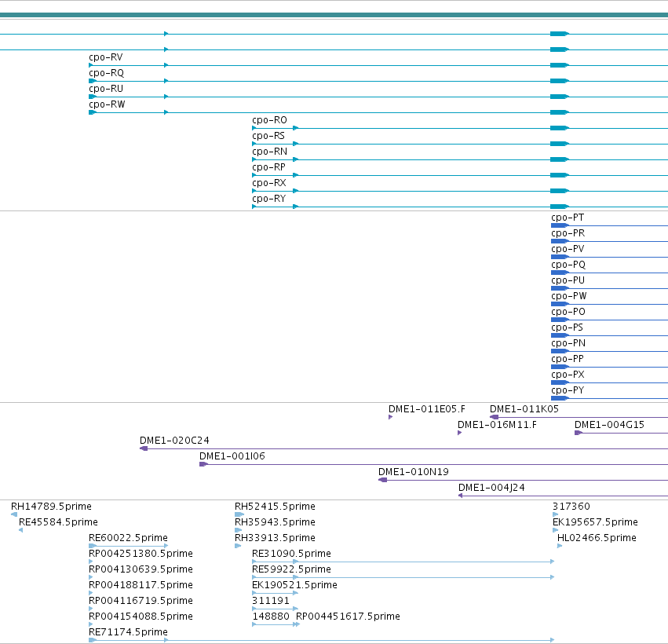Click the RE59922.5prime EST label
This screenshot has width=668, height=644.
[291, 569]
